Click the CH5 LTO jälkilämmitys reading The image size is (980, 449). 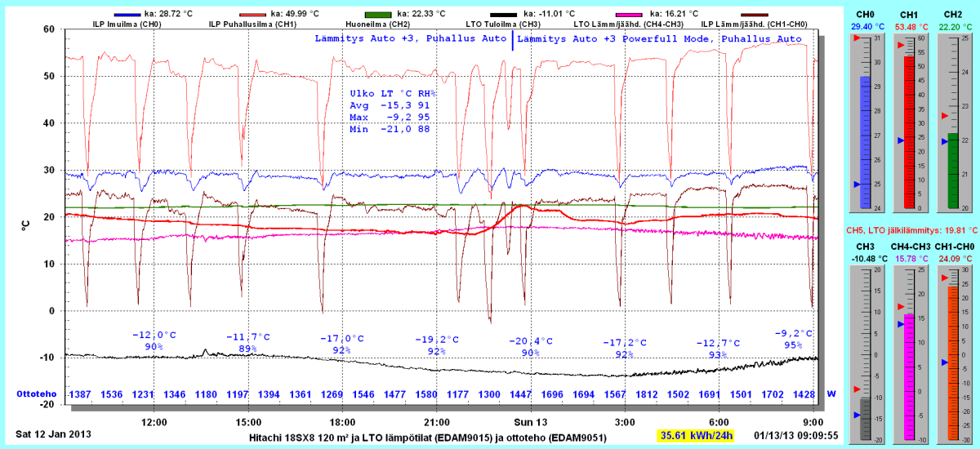(911, 230)
